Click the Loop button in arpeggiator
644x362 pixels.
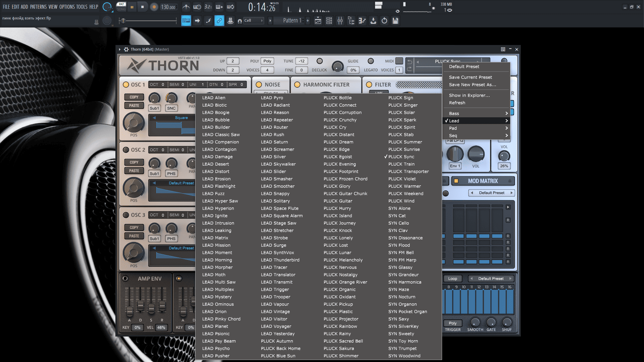click(x=452, y=279)
